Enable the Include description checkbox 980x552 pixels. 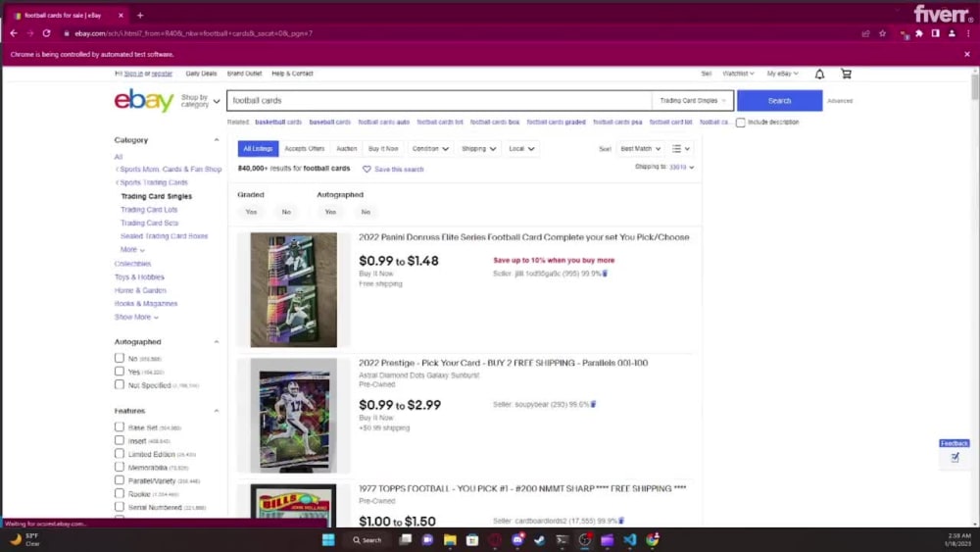741,123
